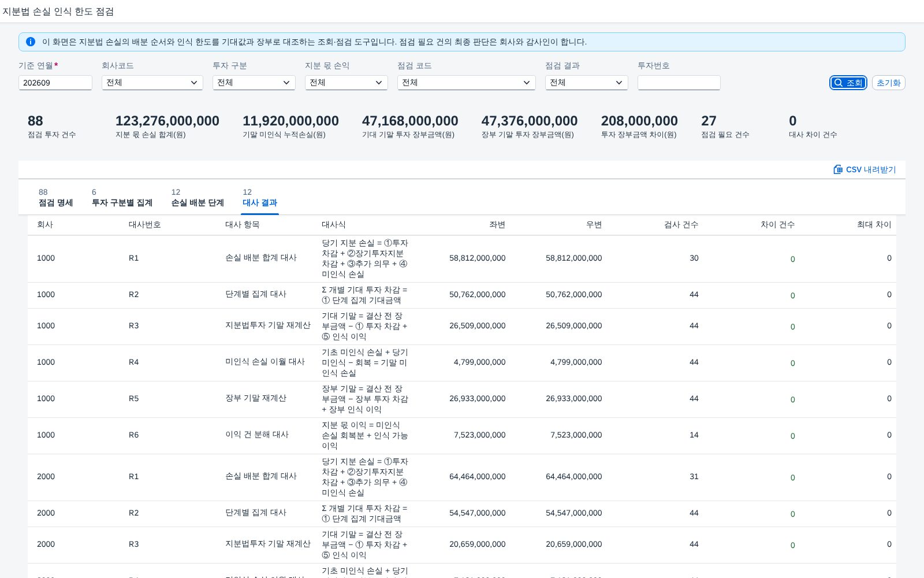
Task: Select the 손실 배분 단계 tab
Action: [x=198, y=198]
